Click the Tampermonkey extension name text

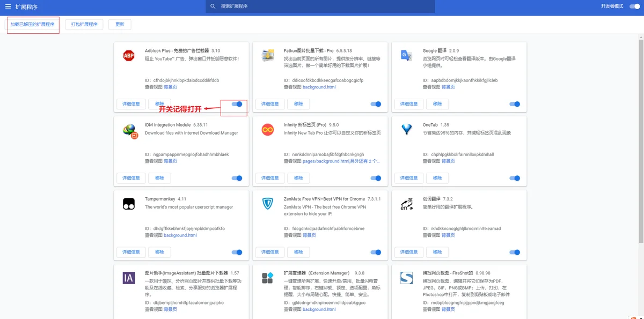pos(160,199)
